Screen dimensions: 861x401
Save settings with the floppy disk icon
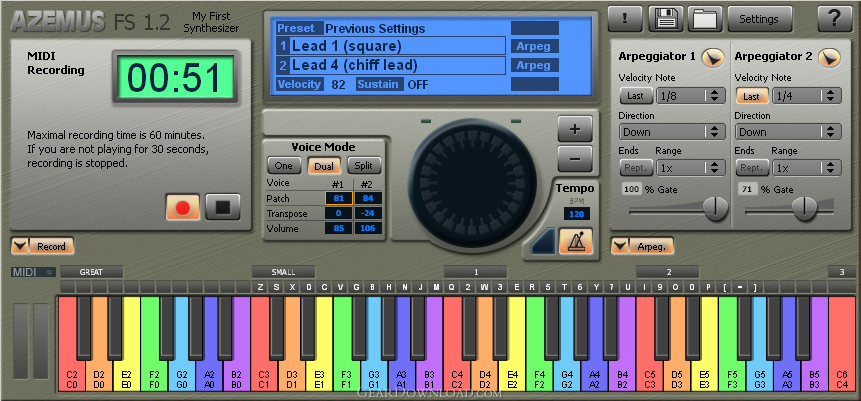666,19
